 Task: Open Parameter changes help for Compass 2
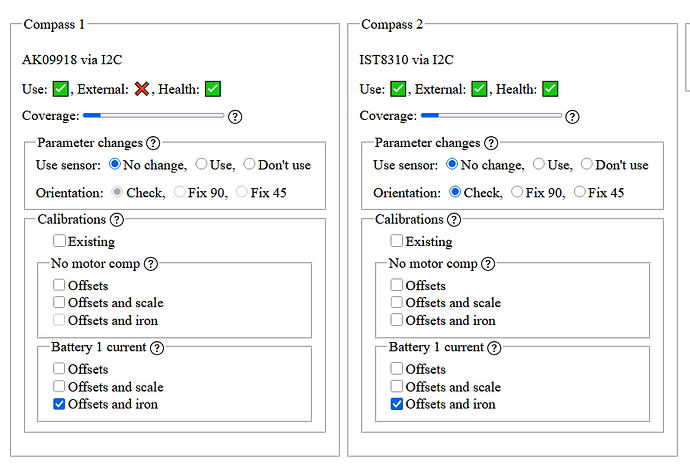click(491, 143)
